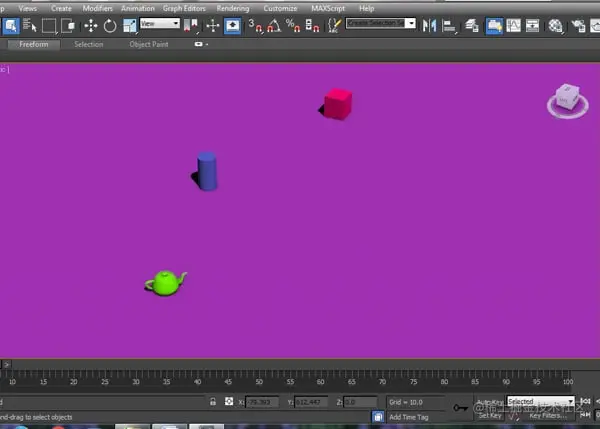Click the time slider forward arrow
The width and height of the screenshot is (600, 429).
point(7,364)
